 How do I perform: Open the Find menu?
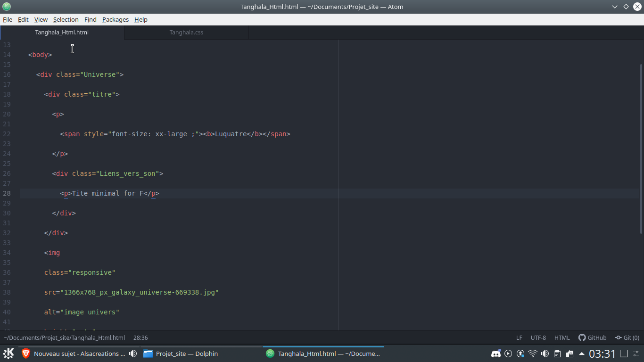click(91, 19)
